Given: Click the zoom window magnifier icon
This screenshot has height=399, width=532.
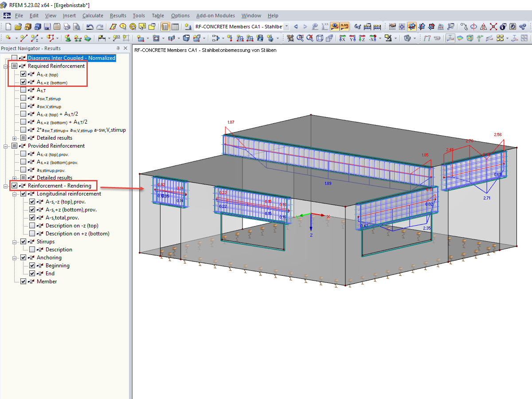Looking at the screenshot, I should coord(300,38).
